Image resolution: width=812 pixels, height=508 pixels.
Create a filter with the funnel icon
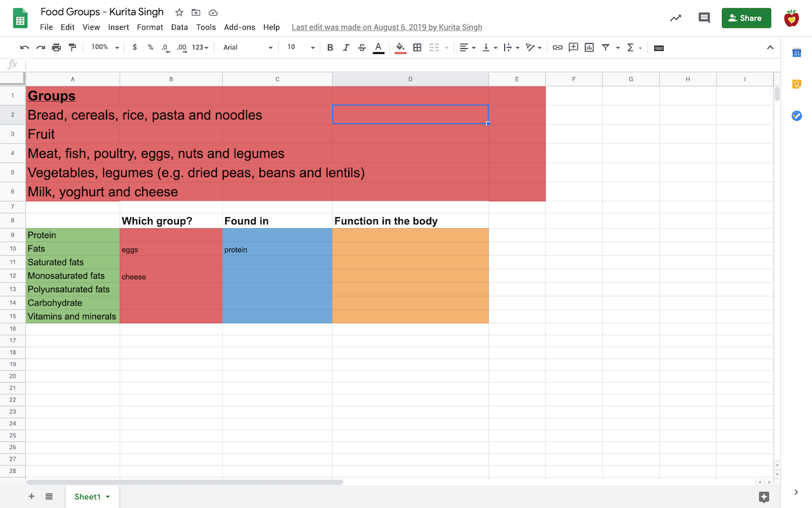(604, 47)
